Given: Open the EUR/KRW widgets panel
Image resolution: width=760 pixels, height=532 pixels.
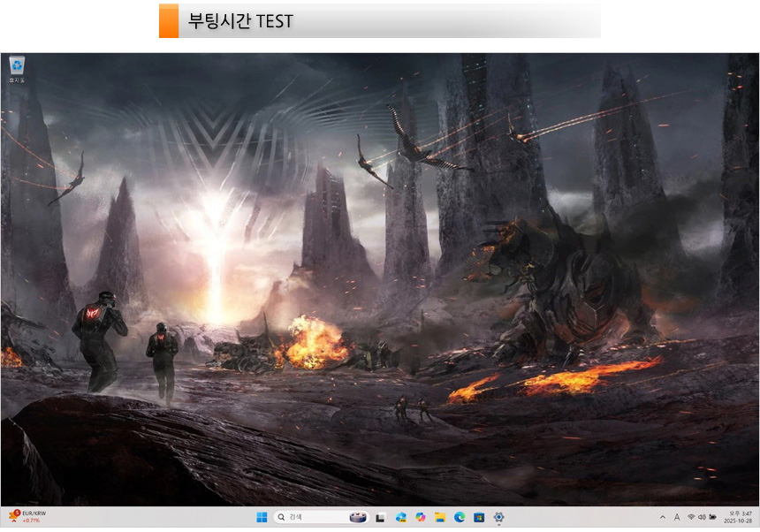Looking at the screenshot, I should (x=27, y=517).
